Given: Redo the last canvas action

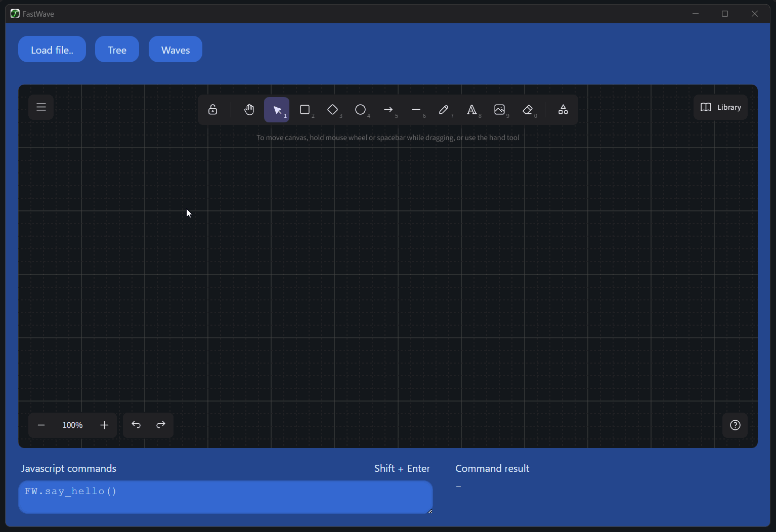Looking at the screenshot, I should [x=161, y=425].
